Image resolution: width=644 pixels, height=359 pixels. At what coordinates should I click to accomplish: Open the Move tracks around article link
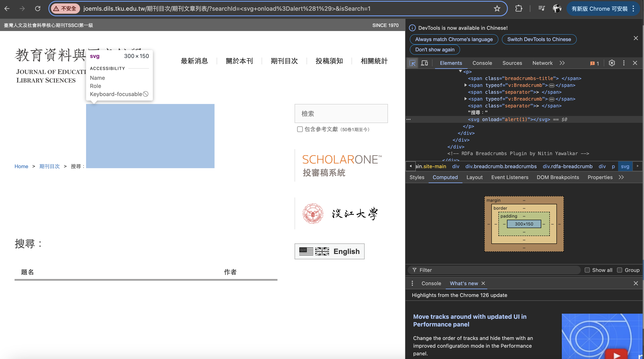coord(470,320)
